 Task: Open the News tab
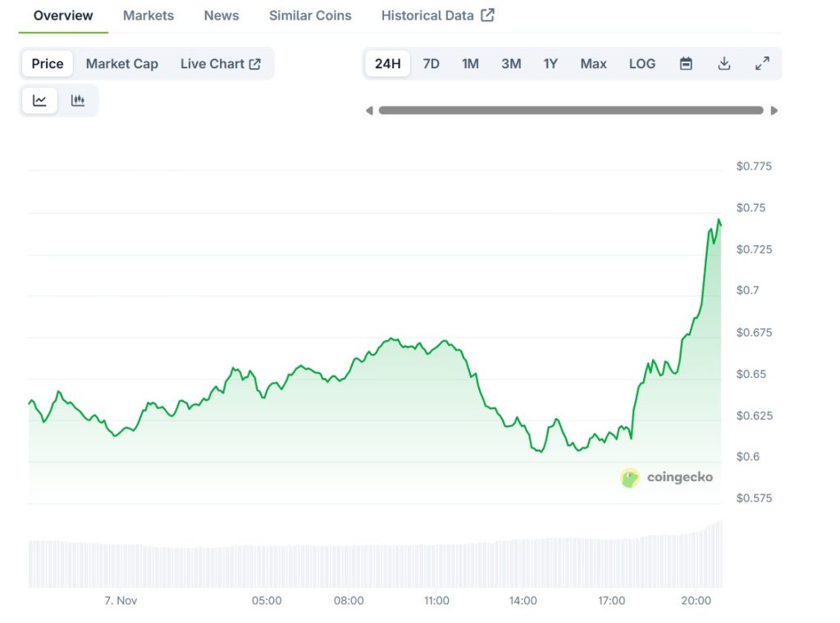tap(221, 15)
